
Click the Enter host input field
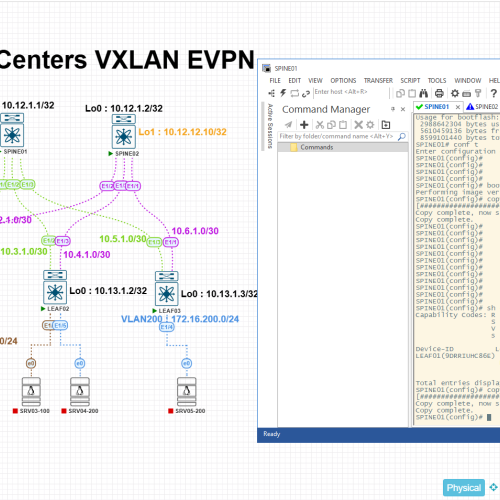pyautogui.click(x=351, y=92)
